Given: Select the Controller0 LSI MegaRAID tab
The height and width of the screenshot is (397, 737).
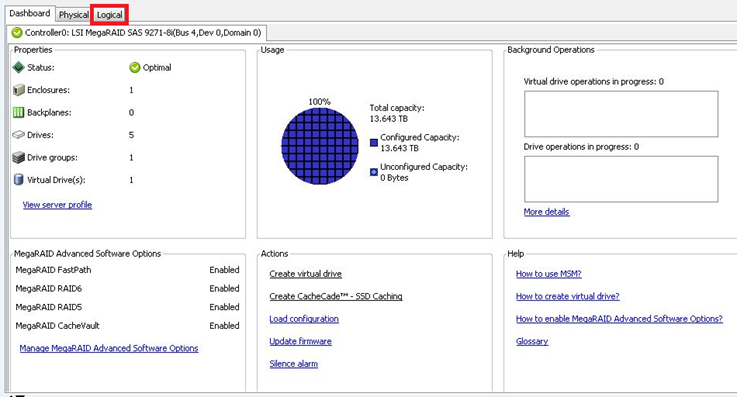Looking at the screenshot, I should [x=137, y=33].
